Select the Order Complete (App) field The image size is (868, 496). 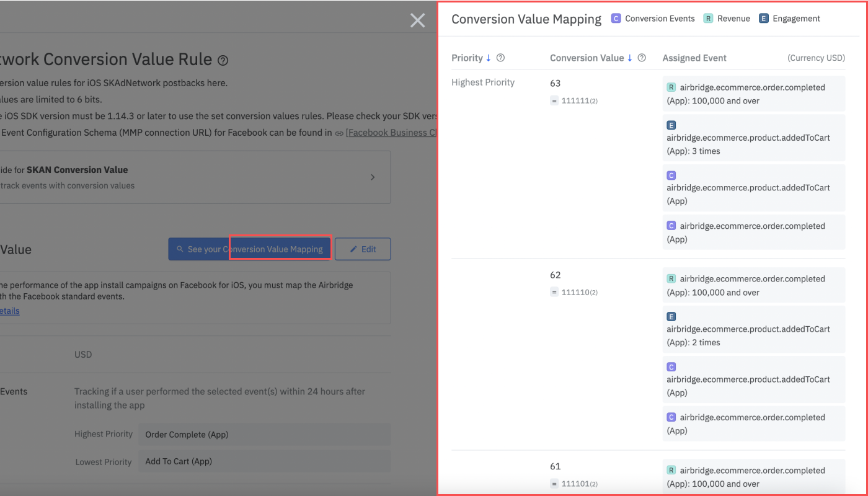click(x=265, y=435)
